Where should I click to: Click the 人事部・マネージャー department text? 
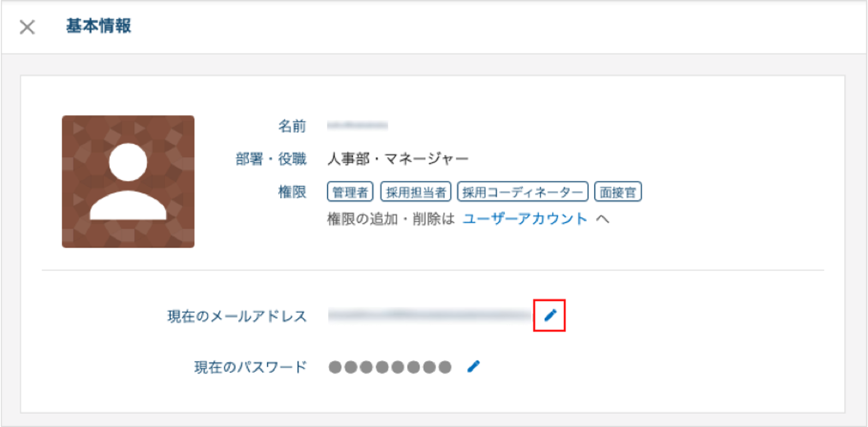coord(398,159)
